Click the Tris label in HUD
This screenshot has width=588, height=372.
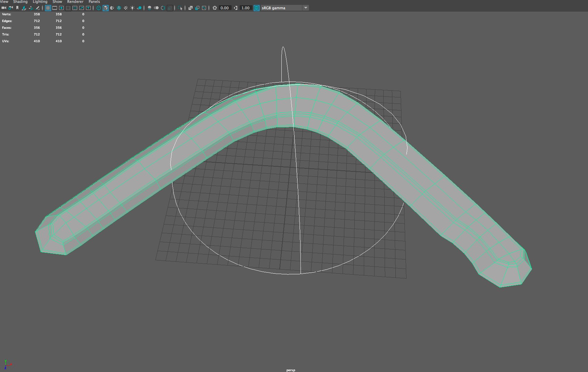(x=6, y=34)
